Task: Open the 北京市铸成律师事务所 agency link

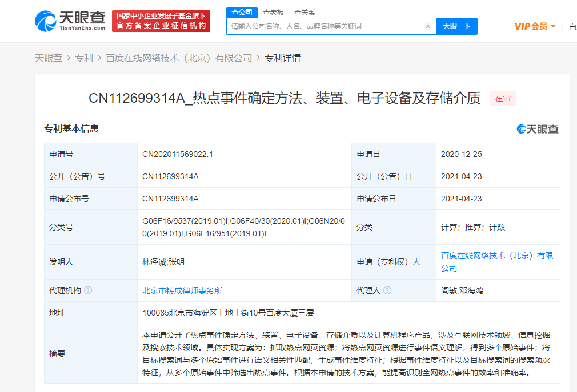Action: [x=182, y=290]
